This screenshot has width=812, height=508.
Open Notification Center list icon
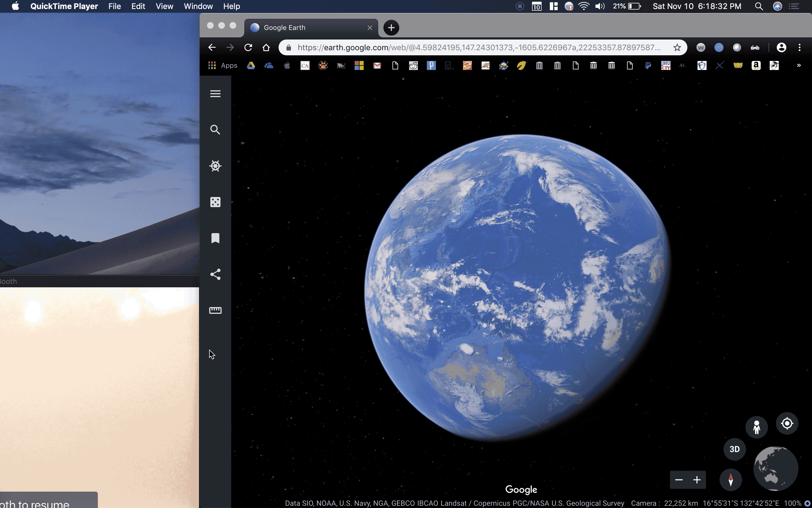[x=794, y=6]
